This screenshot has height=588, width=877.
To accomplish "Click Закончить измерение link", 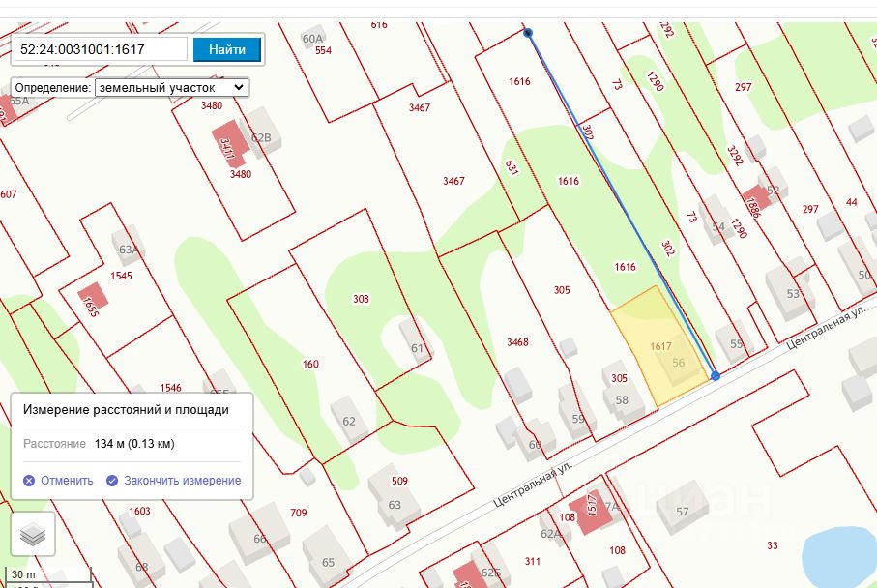I will pyautogui.click(x=183, y=481).
